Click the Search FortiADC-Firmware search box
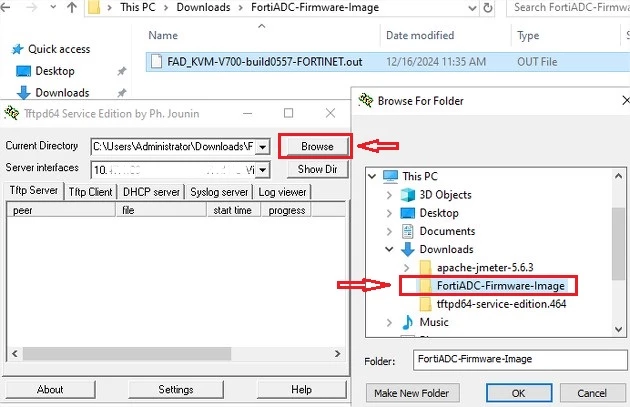This screenshot has width=630, height=407. pos(568,7)
